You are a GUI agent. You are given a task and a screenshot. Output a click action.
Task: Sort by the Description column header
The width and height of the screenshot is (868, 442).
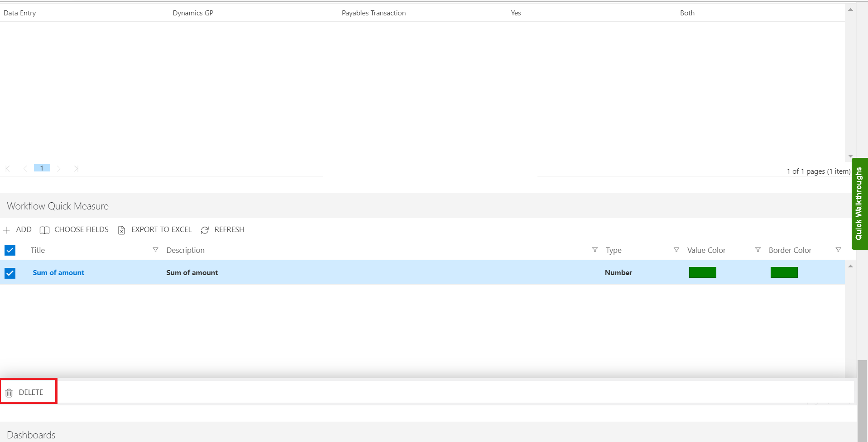[x=186, y=250]
